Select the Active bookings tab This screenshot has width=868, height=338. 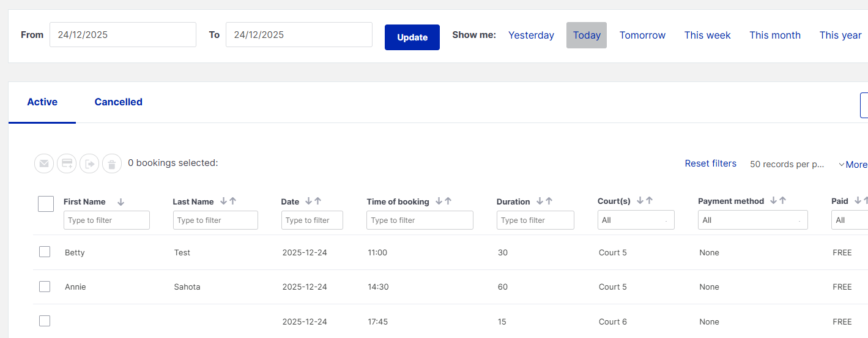[x=42, y=102]
